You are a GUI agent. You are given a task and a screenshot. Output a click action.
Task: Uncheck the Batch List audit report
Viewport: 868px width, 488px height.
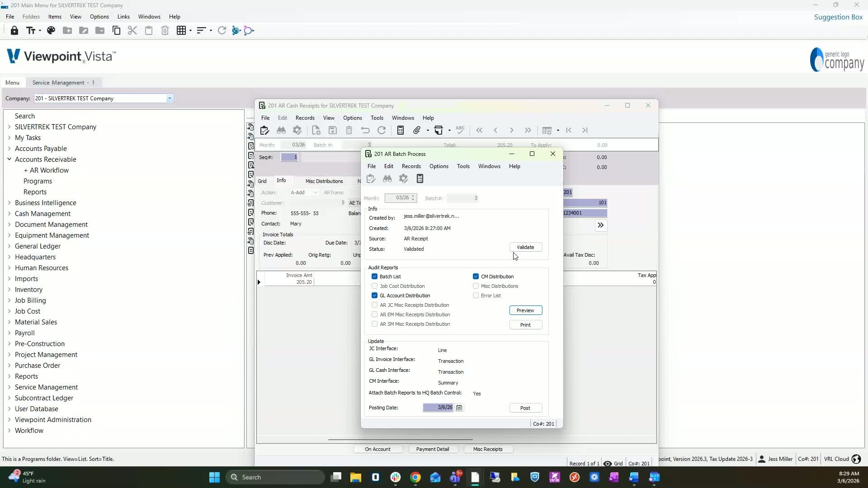tap(374, 277)
